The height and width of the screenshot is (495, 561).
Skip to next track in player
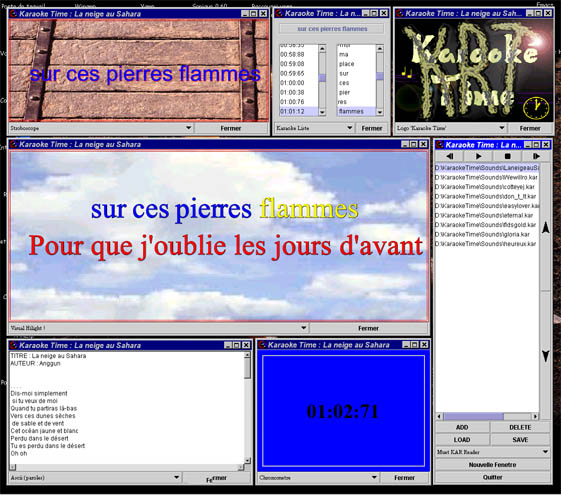(536, 156)
